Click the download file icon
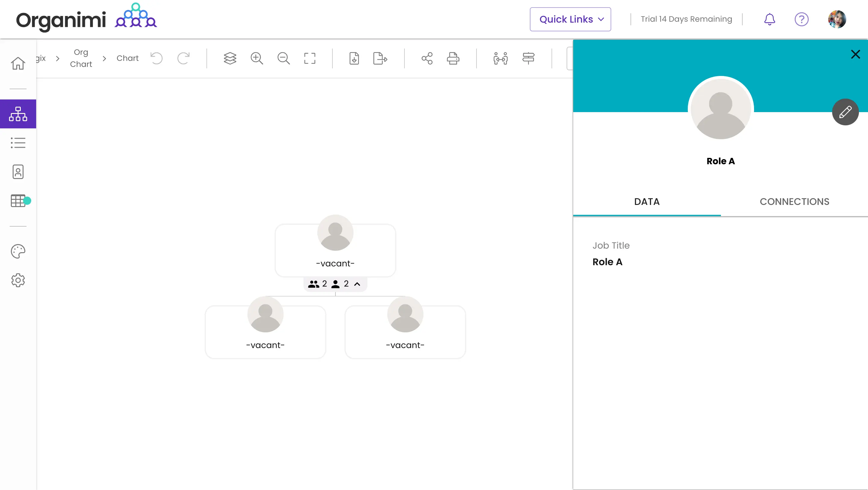Viewport: 868px width, 490px height. pos(354,58)
